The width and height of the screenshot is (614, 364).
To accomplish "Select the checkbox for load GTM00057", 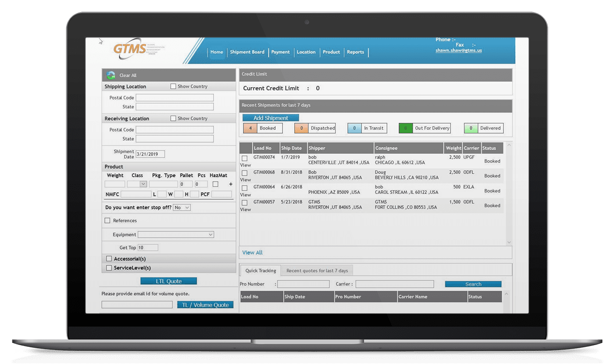I will click(x=245, y=203).
